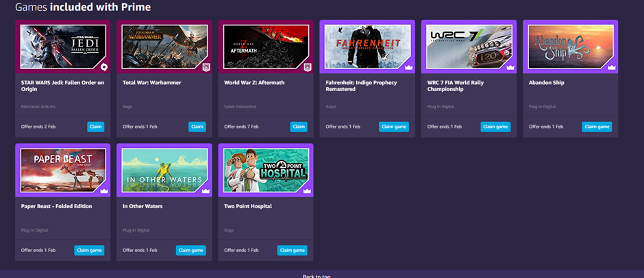
Task: Open the Abandon Ship cover art
Action: [571, 47]
